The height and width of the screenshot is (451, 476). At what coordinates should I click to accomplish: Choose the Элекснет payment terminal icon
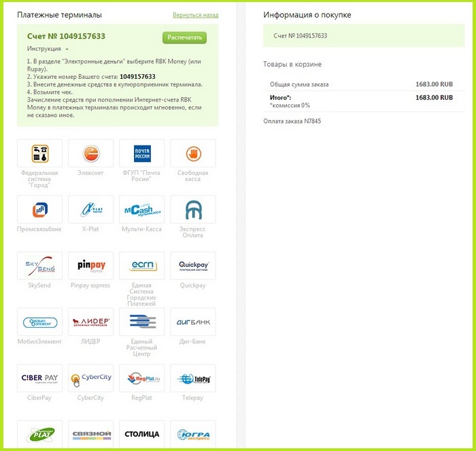(90, 153)
